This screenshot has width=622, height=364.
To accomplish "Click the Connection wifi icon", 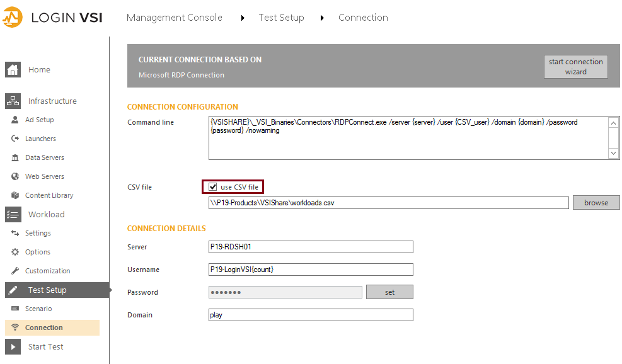I will 15,327.
